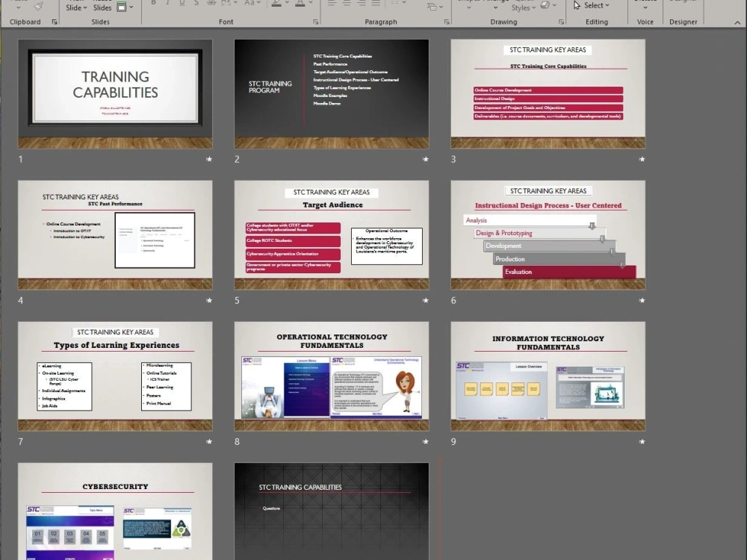Open the Convert to SmartArt dropdown
This screenshot has width=747, height=560.
pyautogui.click(x=435, y=6)
